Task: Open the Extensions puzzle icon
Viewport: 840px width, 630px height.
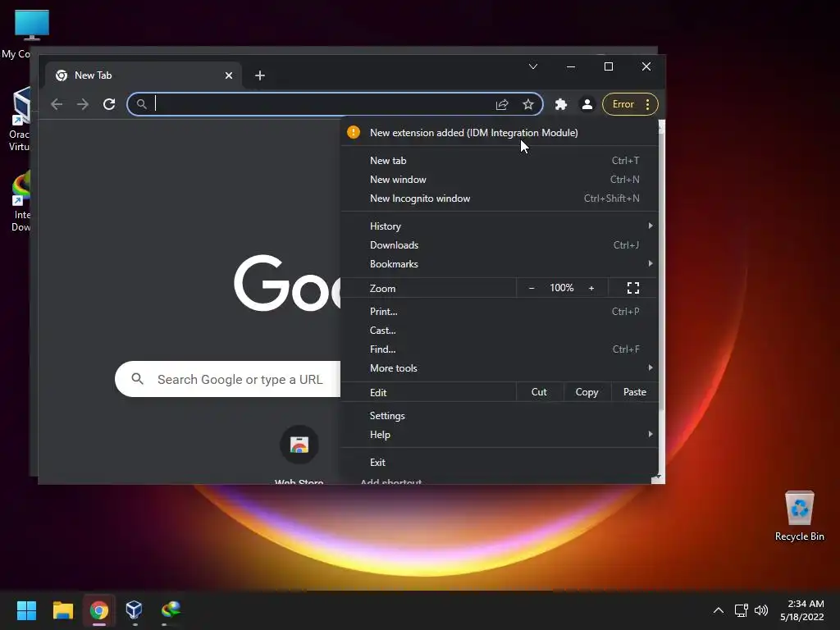Action: (561, 104)
